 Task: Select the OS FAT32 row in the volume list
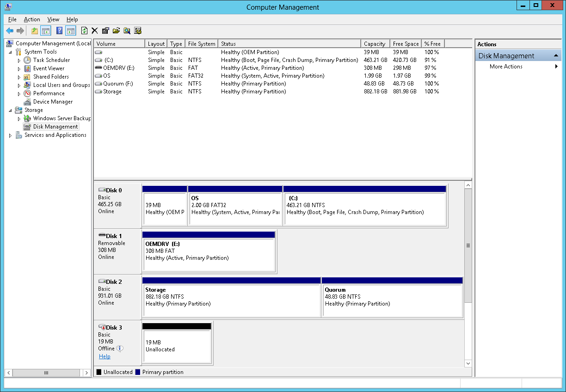283,76
